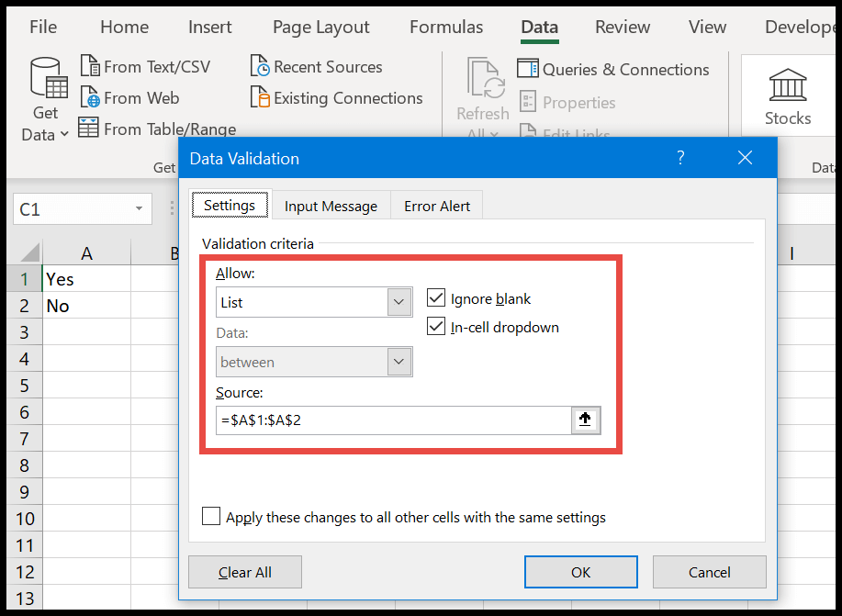Expand the Data between dropdown
This screenshot has height=616, width=842.
399,362
